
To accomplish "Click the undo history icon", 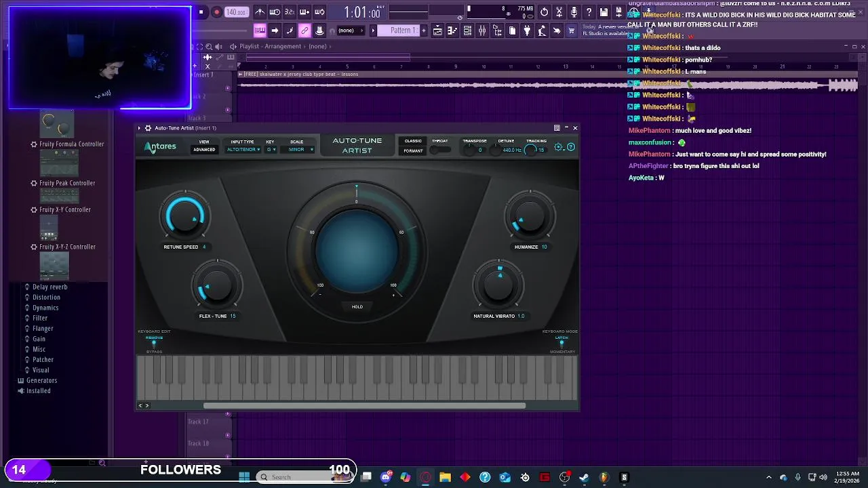I will [x=544, y=12].
